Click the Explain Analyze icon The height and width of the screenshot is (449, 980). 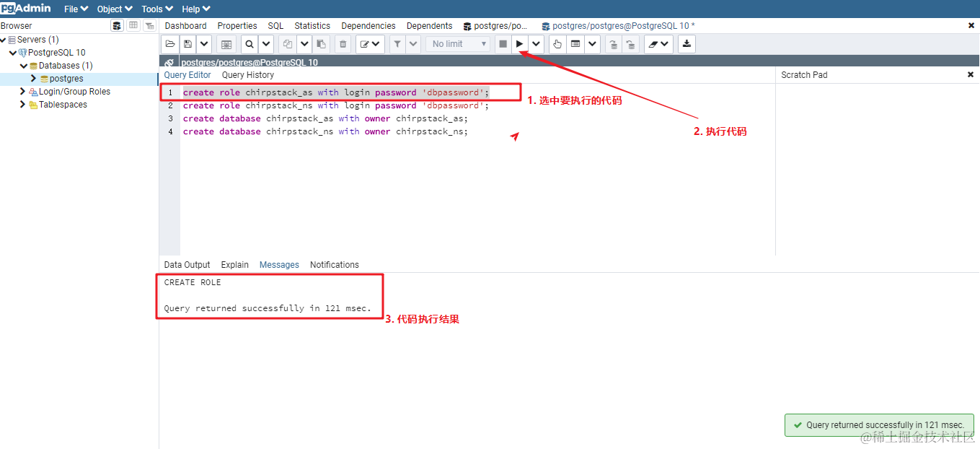click(x=575, y=44)
